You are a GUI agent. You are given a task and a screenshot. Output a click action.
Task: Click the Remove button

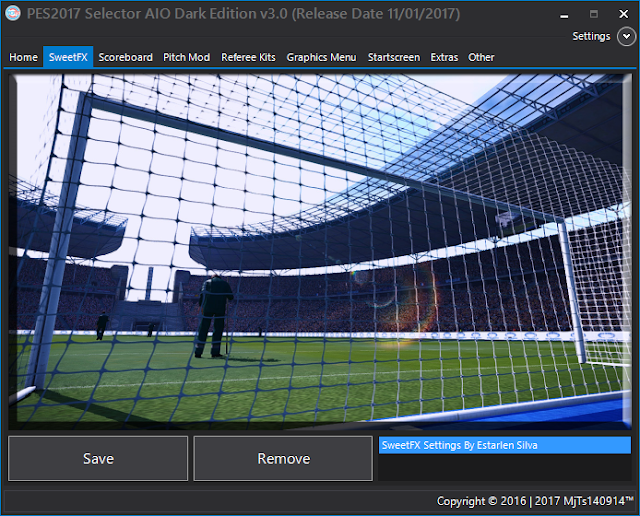tap(283, 458)
